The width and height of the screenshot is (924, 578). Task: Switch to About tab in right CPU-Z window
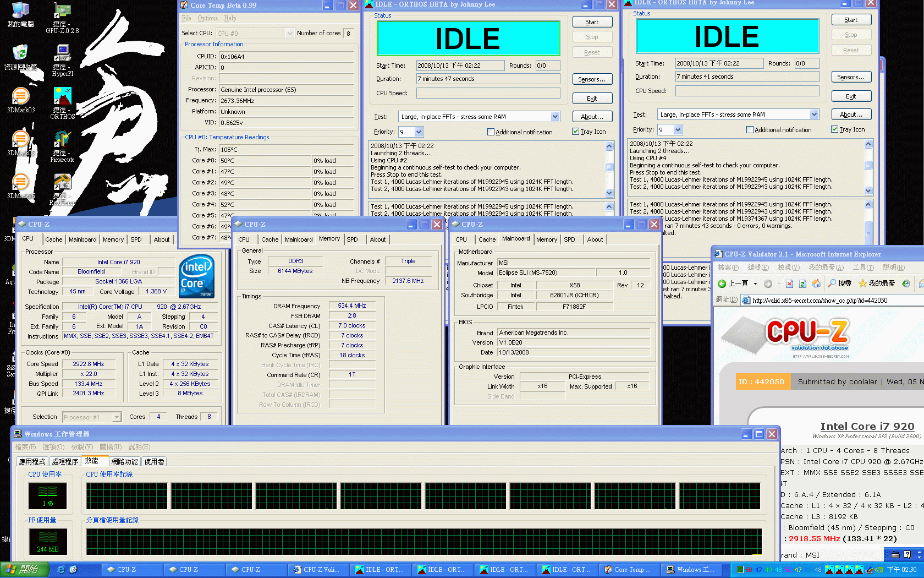coord(595,239)
